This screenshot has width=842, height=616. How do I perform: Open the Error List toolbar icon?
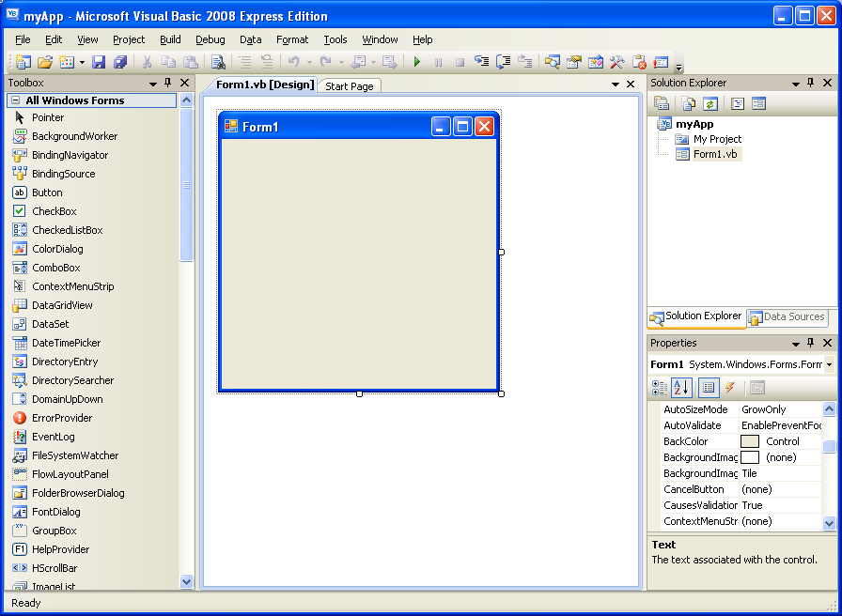tap(639, 62)
